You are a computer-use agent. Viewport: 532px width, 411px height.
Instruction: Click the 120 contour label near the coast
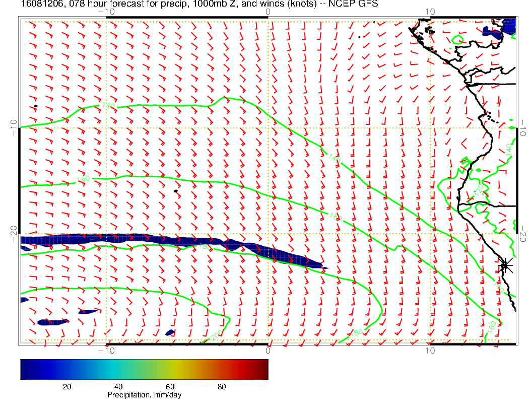478,189
